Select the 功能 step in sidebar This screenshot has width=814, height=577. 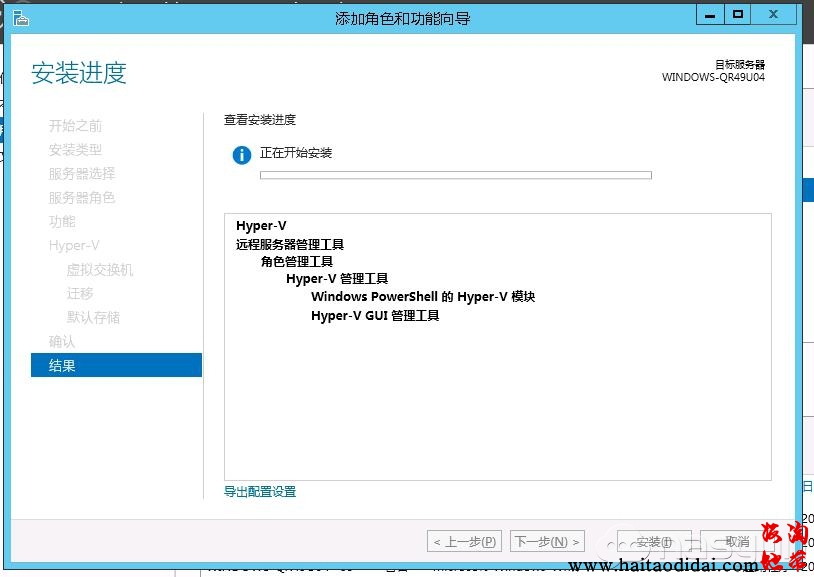click(62, 222)
